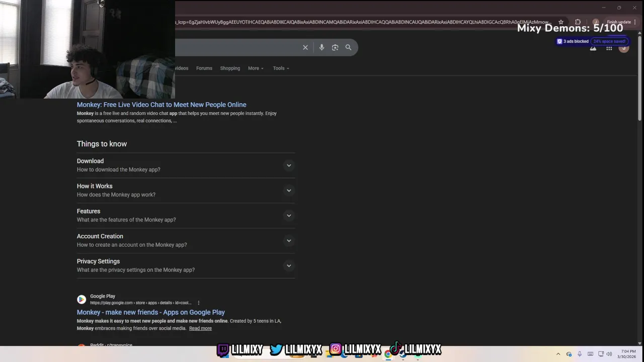Screen dimensions: 644x362
Task: Click the 24% space saved badge
Action: pyautogui.click(x=609, y=41)
